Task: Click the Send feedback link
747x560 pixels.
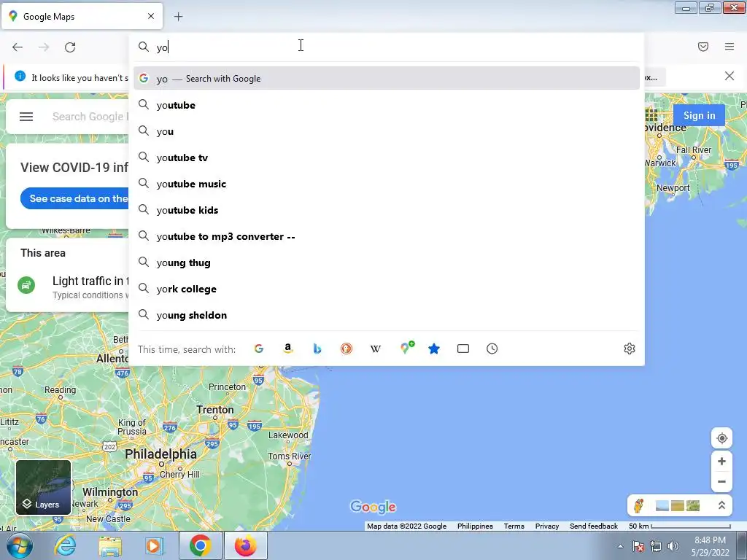Action: coord(594,526)
